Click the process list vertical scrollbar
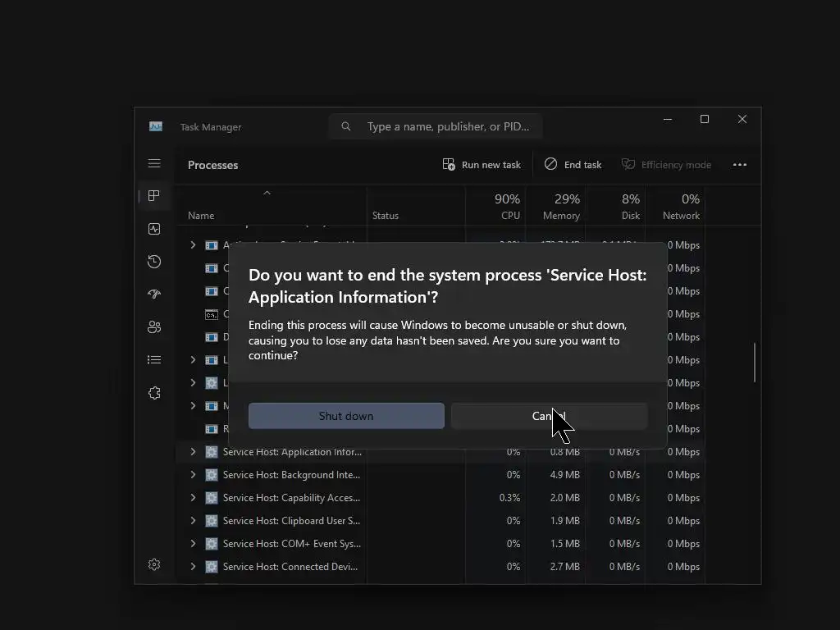 tap(755, 363)
